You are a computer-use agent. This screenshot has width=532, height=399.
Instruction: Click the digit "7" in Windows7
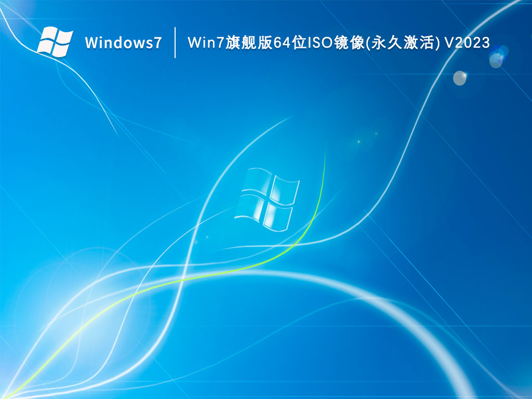pos(157,43)
